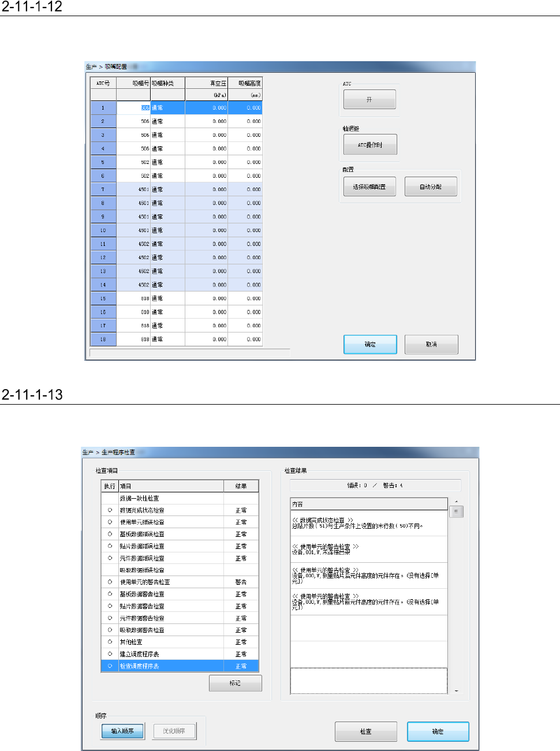Edit nozzle number field in row 1
This screenshot has height=751, width=560.
point(133,107)
